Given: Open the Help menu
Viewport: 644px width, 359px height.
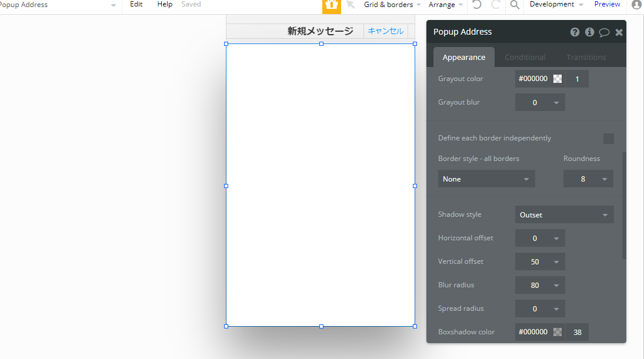Looking at the screenshot, I should point(165,4).
